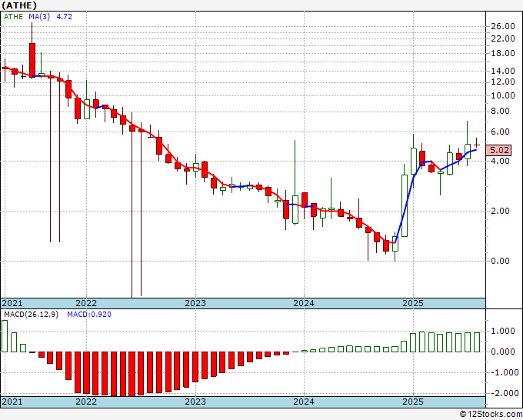Click the MACD:0.920 value label
This screenshot has height=420, width=523.
89,315
